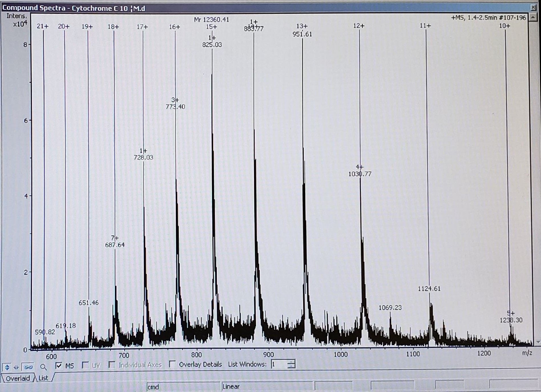Increase List Windows count with up arrow
The height and width of the screenshot is (392, 541).
pyautogui.click(x=291, y=362)
